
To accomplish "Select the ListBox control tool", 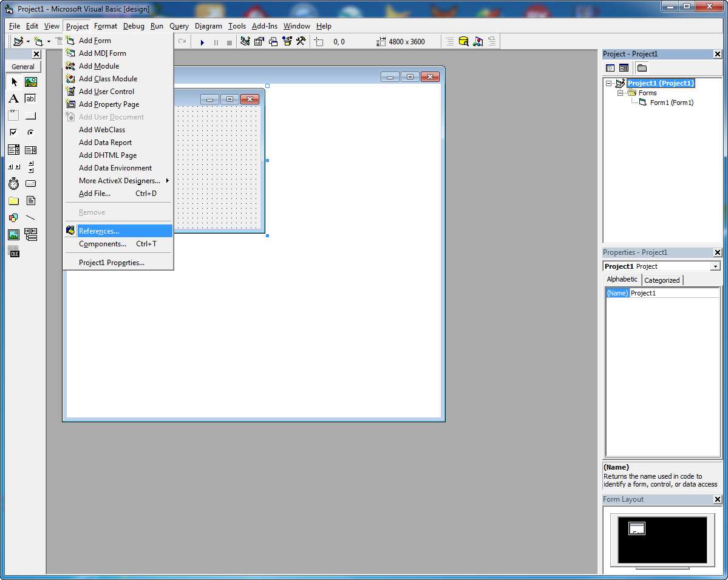I will pyautogui.click(x=30, y=150).
